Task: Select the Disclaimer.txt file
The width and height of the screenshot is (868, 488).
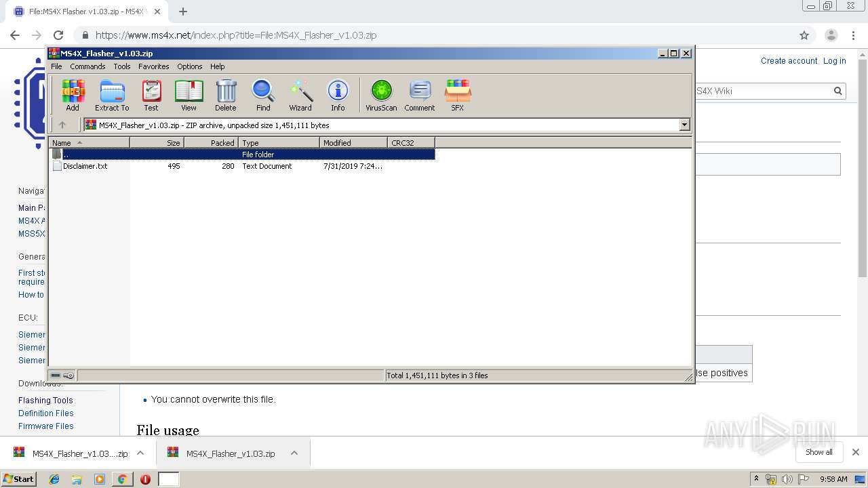Action: (85, 166)
